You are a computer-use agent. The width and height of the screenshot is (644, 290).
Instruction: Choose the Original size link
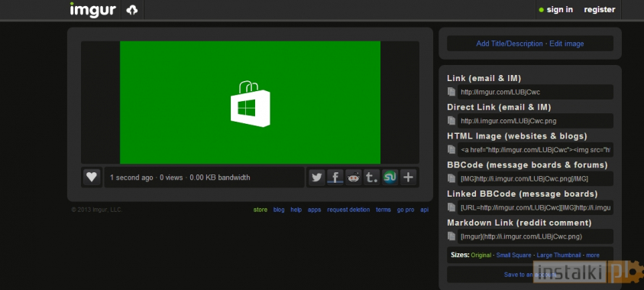click(x=481, y=255)
